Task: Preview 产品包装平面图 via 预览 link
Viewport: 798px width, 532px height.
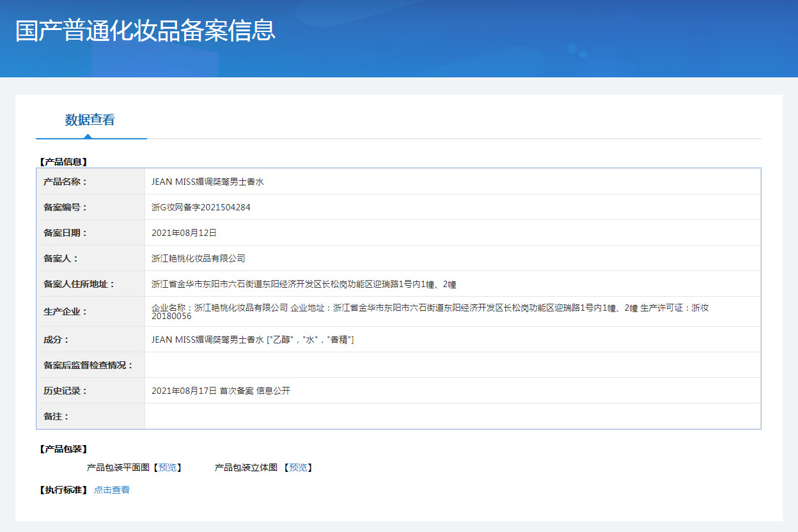Action: 168,468
